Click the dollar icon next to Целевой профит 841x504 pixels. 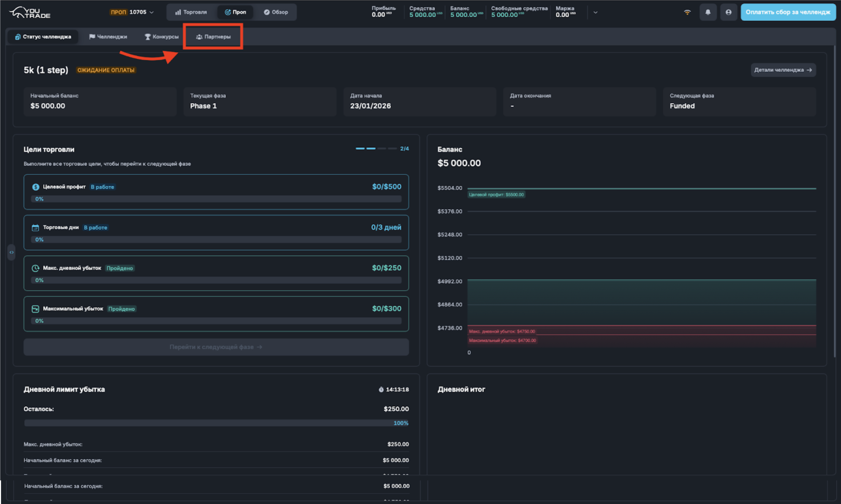(x=35, y=187)
